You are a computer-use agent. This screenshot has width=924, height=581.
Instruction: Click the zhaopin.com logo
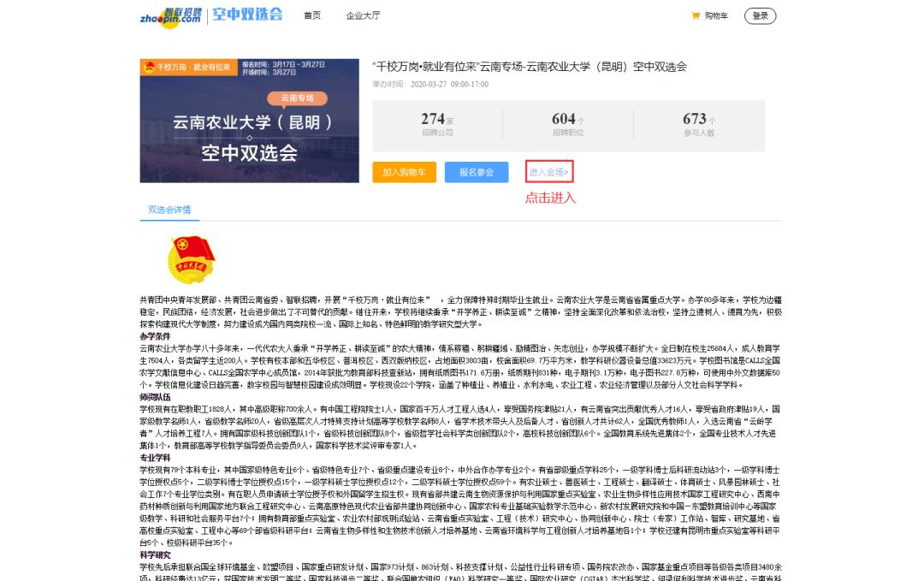pos(171,16)
